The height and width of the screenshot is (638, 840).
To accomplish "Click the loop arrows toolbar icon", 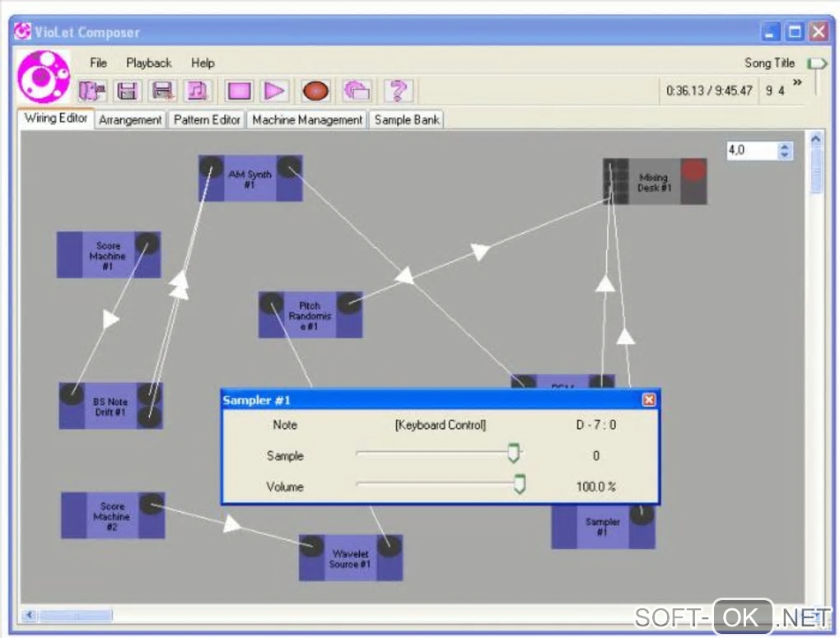I will (357, 91).
